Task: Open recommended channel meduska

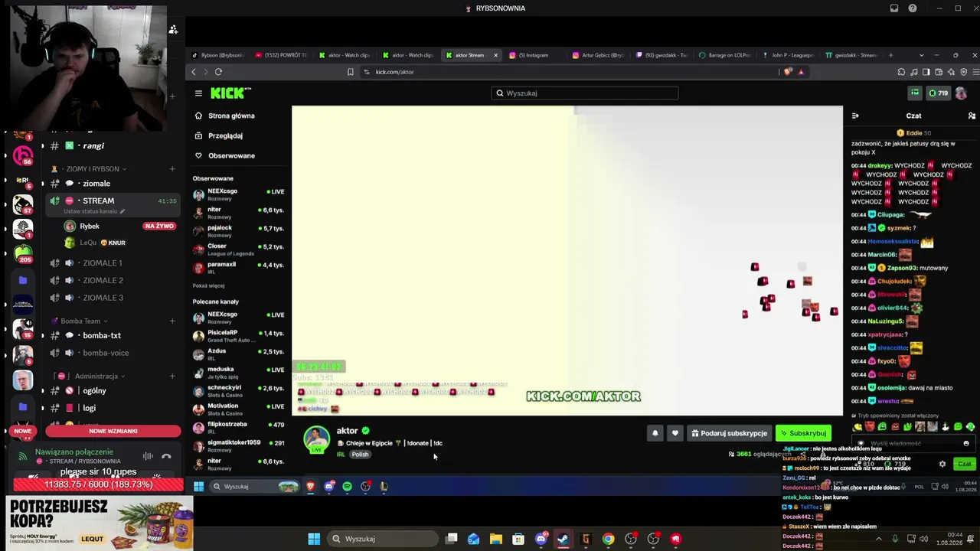Action: (x=238, y=372)
